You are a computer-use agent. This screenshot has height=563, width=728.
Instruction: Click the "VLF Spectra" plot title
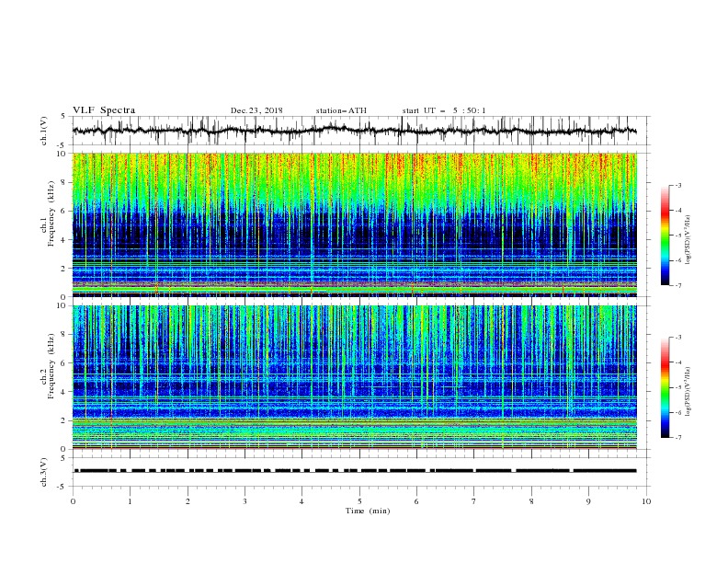(104, 110)
